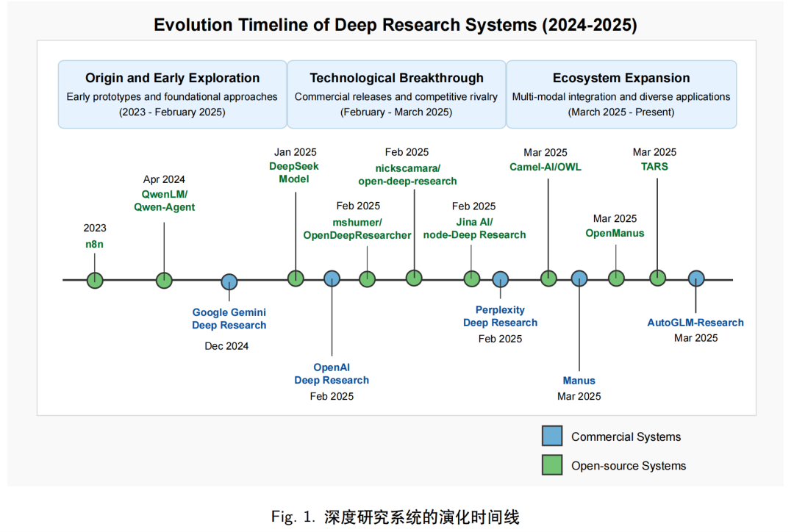Select the '(February - March 2025)' period text
The width and height of the screenshot is (794, 532).
coord(396,112)
